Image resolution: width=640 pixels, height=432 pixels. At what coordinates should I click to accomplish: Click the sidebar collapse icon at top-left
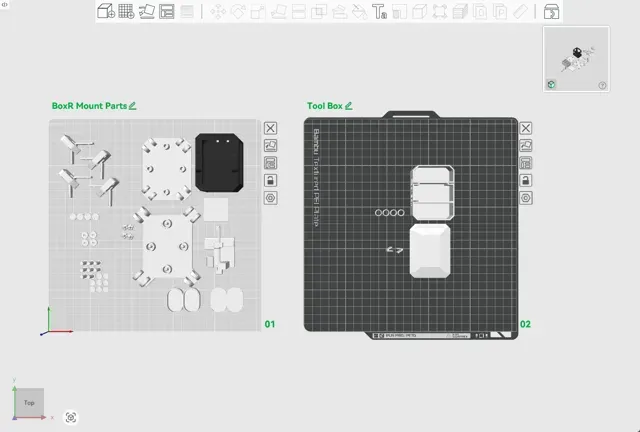4,4
